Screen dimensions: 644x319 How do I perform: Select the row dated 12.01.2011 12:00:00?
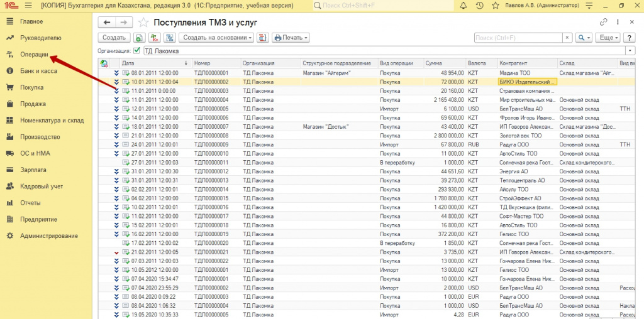[367, 109]
